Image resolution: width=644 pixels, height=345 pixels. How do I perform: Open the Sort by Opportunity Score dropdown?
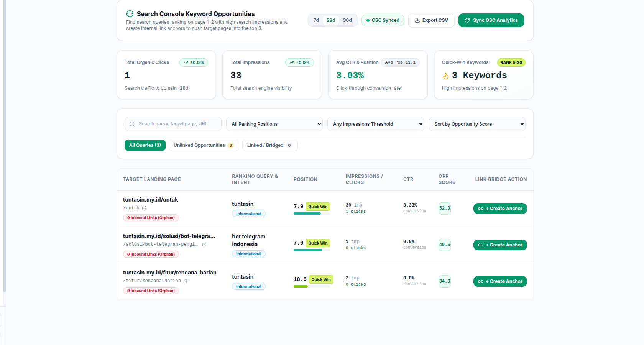(x=477, y=124)
